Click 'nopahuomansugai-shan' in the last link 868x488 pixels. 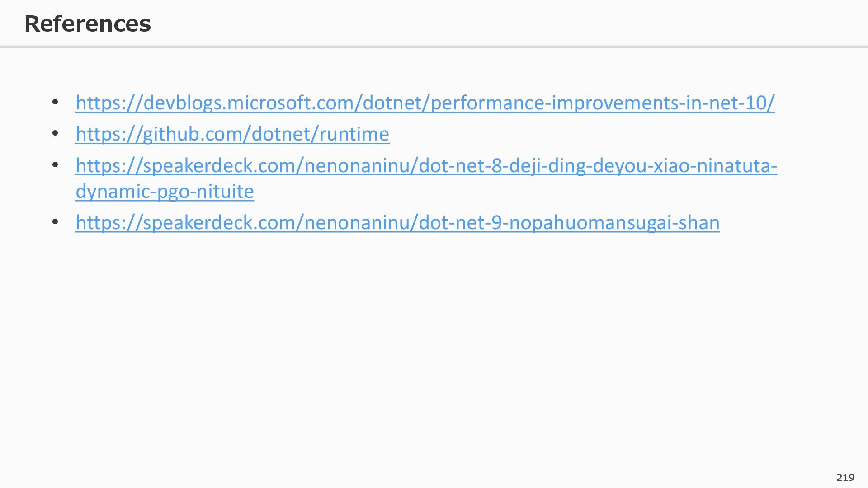(614, 223)
